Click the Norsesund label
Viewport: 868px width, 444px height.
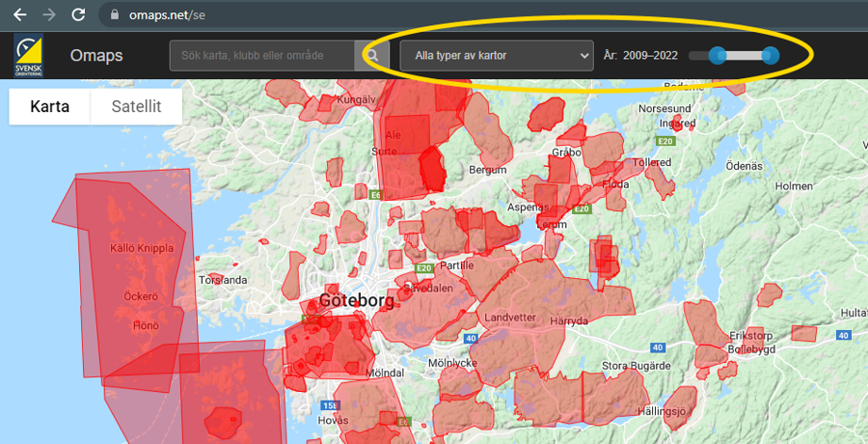pos(665,109)
